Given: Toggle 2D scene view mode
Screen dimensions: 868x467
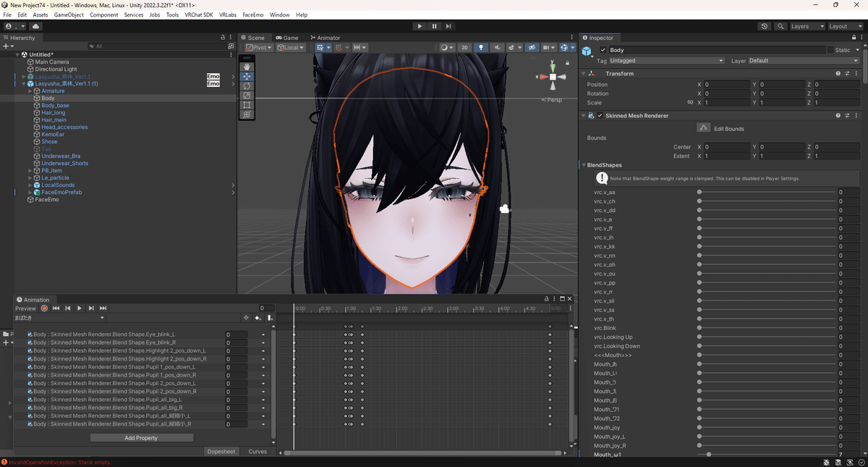Looking at the screenshot, I should [464, 48].
